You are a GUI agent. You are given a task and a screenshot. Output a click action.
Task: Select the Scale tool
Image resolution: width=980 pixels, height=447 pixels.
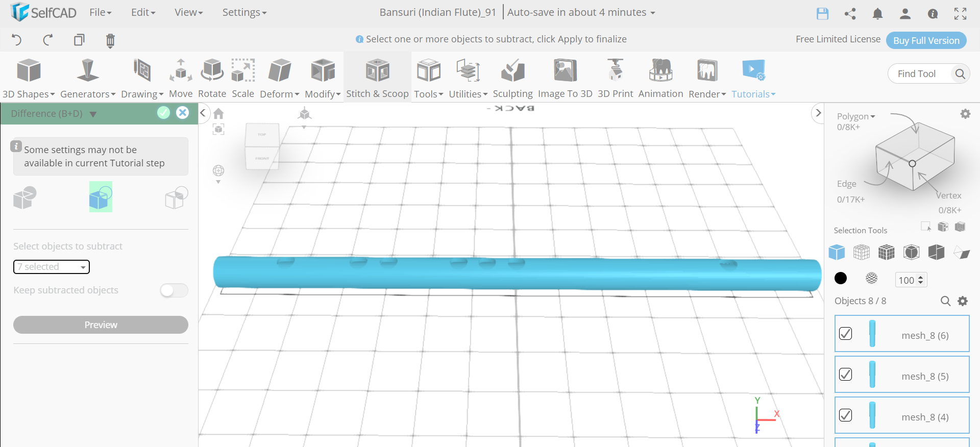point(243,78)
